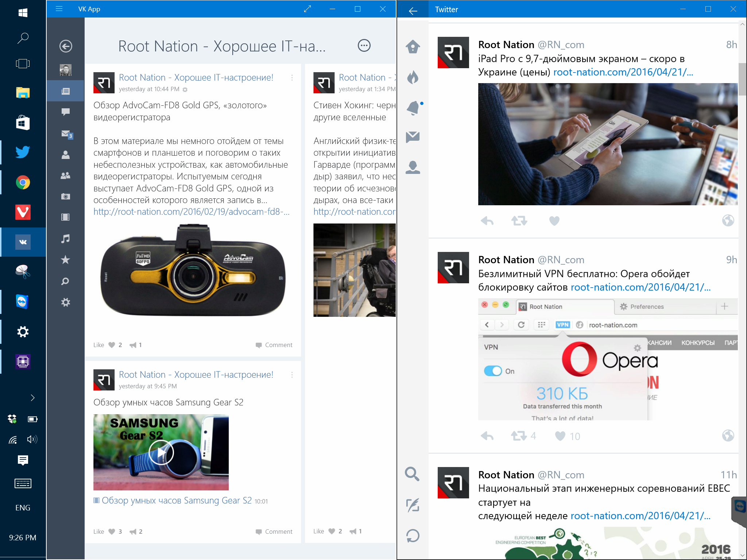
Task: Open Task View on the taskbar
Action: (23, 64)
